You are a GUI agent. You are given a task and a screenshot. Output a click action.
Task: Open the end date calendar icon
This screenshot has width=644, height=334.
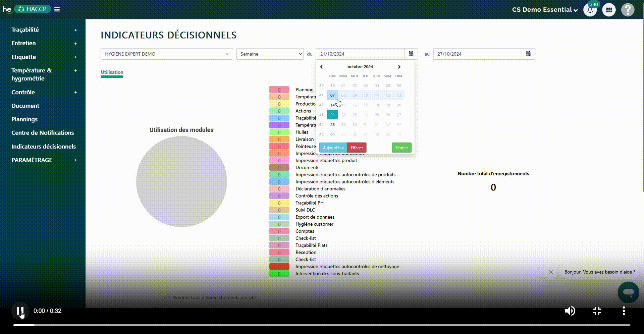[x=528, y=54]
